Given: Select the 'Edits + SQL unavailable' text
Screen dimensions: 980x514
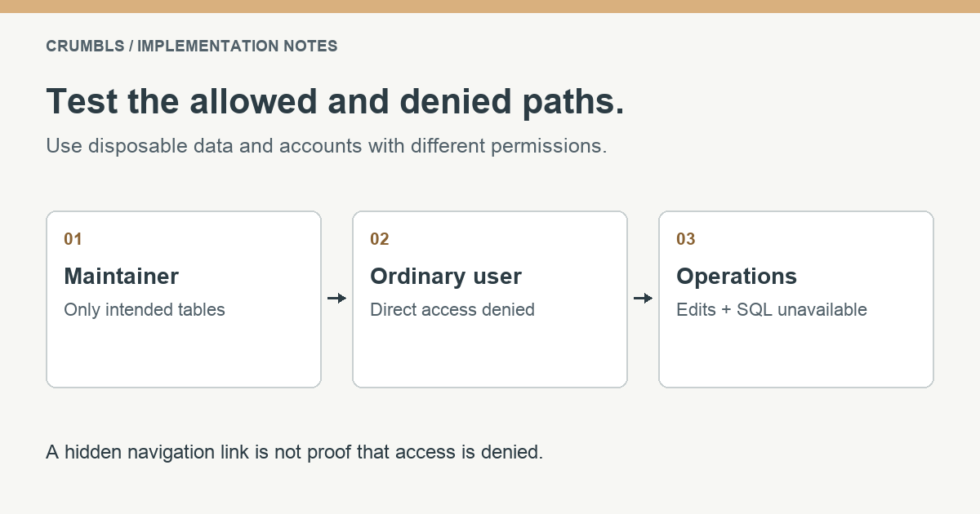Looking at the screenshot, I should [x=772, y=310].
